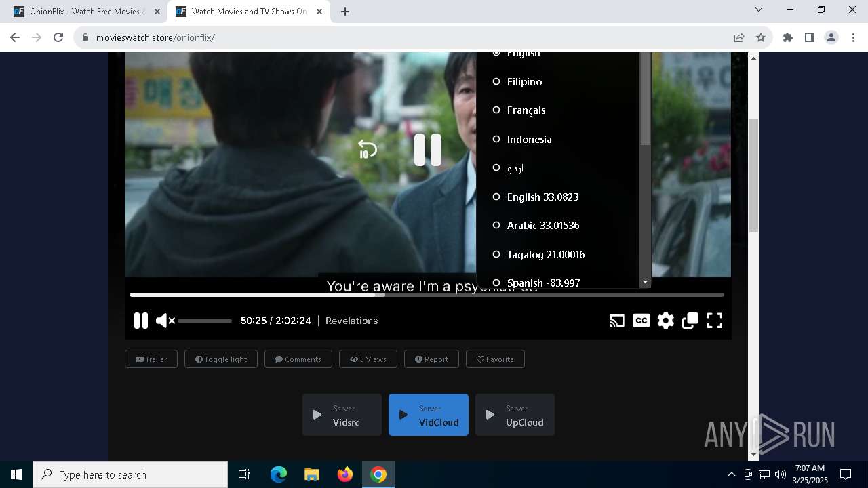Click the subtitle list scrollbar thumb
This screenshot has height=488, width=868.
(645, 98)
